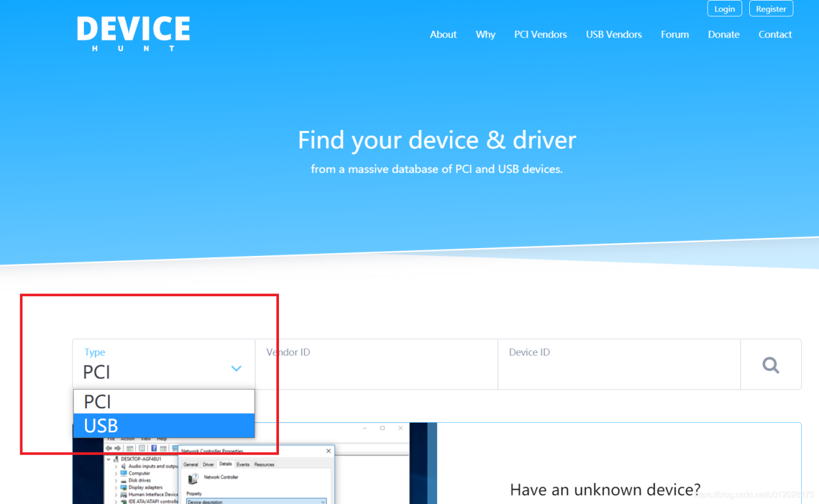Image resolution: width=819 pixels, height=504 pixels.
Task: Open the USB Vendors menu item
Action: (x=614, y=35)
